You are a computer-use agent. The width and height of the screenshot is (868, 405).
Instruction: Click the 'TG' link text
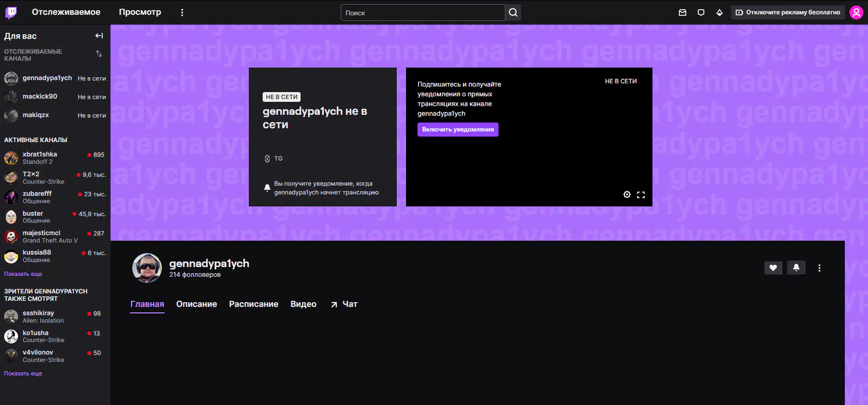pos(278,159)
